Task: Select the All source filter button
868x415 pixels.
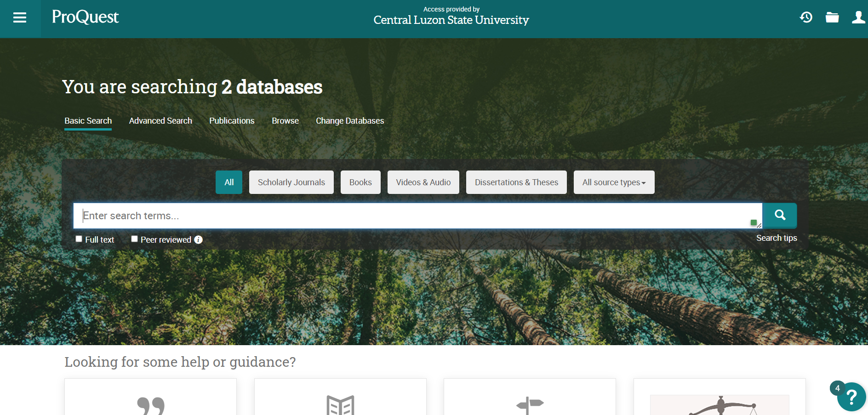Action: point(229,182)
